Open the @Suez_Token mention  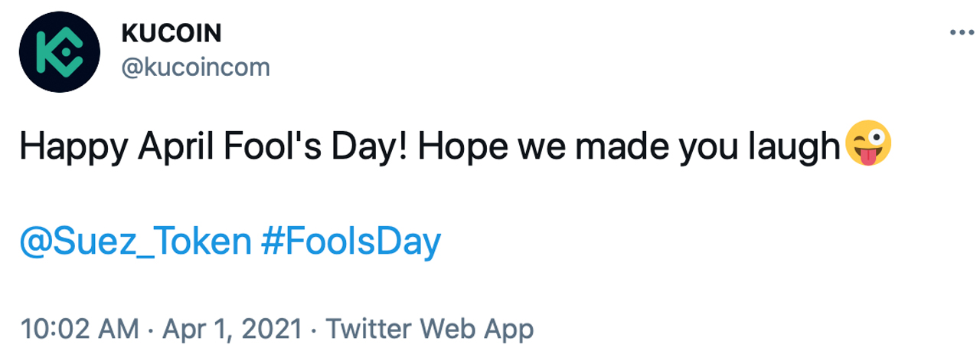point(136,243)
